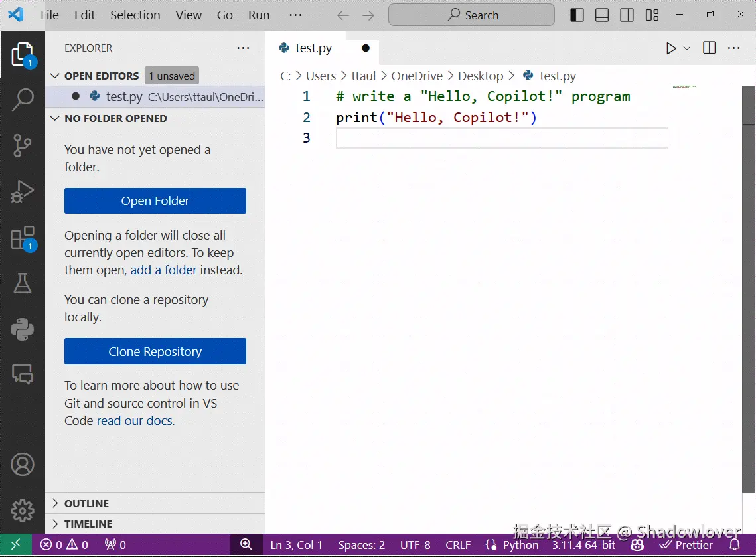Click the Open Folder button
The width and height of the screenshot is (756, 557).
[x=155, y=200]
